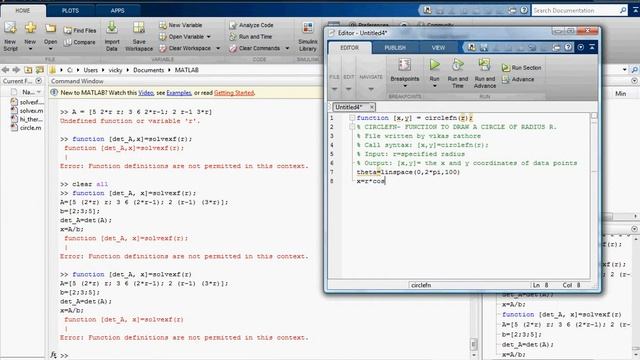Open the Video link in banner
The width and height of the screenshot is (640, 360).
pyautogui.click(x=146, y=93)
